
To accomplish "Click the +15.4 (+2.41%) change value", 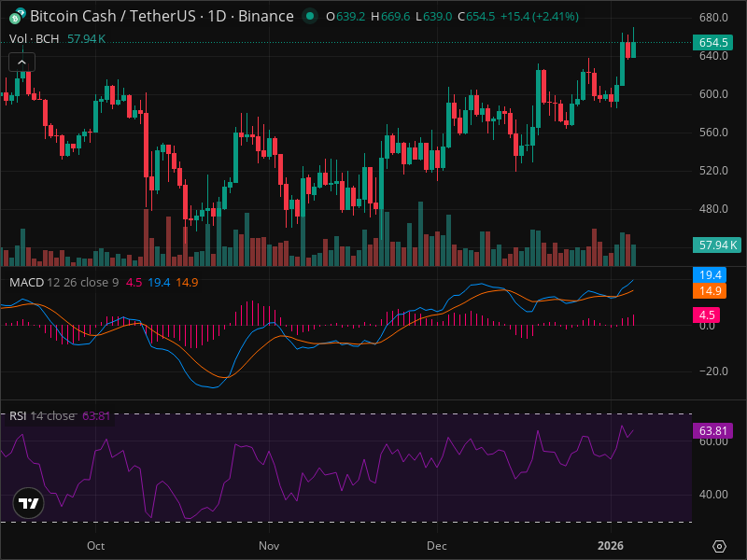I will (540, 17).
